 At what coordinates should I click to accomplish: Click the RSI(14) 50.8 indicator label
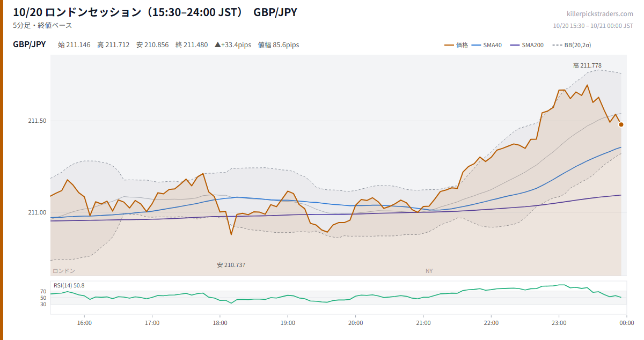pos(69,285)
